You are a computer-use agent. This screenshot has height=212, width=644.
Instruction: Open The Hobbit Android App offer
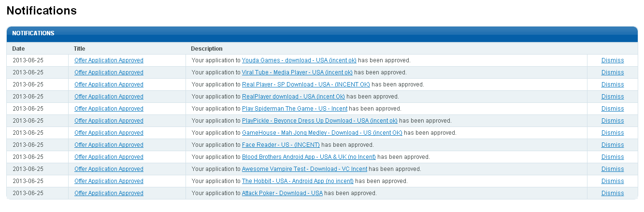pyautogui.click(x=298, y=181)
